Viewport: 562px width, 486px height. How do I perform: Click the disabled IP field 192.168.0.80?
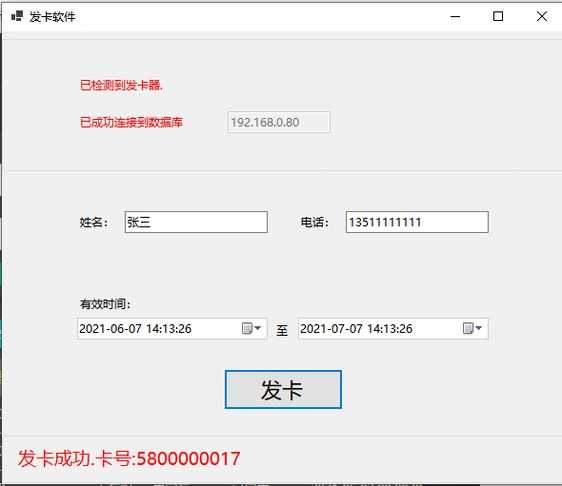tap(279, 122)
